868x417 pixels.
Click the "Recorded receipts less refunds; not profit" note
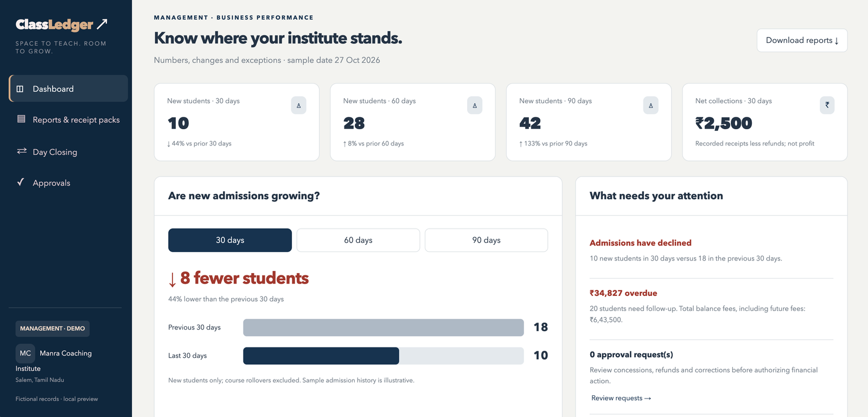coord(755,144)
